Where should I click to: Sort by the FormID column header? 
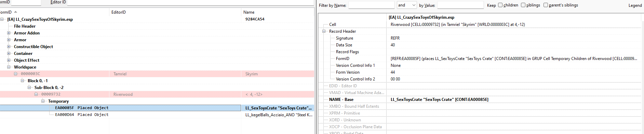(x=55, y=12)
